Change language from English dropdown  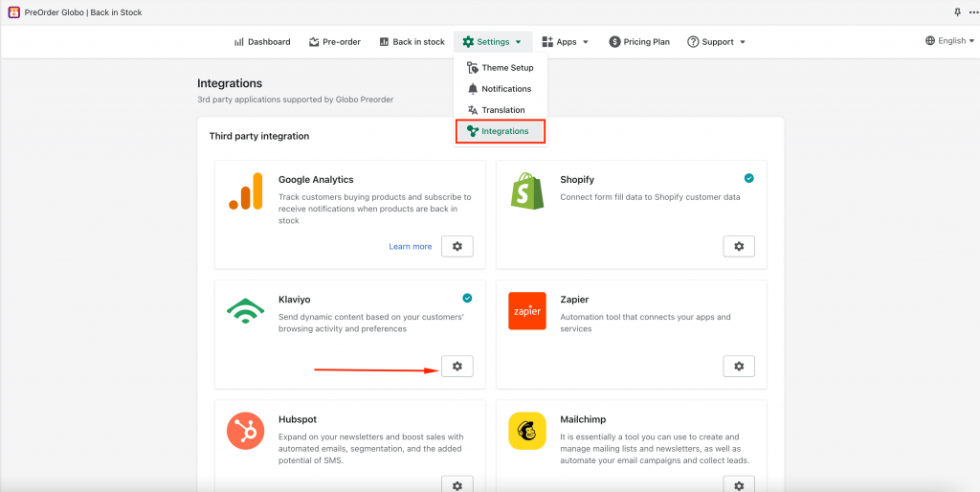pyautogui.click(x=949, y=41)
